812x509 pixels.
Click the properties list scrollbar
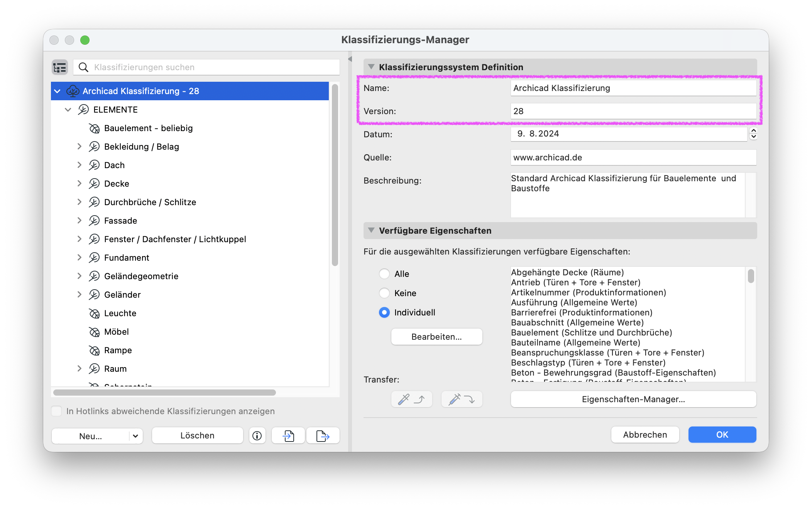(x=751, y=276)
